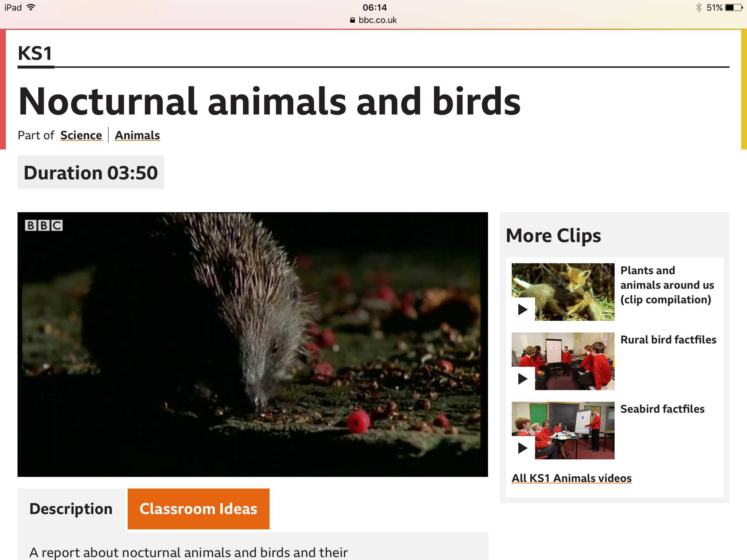The height and width of the screenshot is (560, 747).
Task: Tap the padlock icon beside bbc.co.uk
Action: point(352,20)
